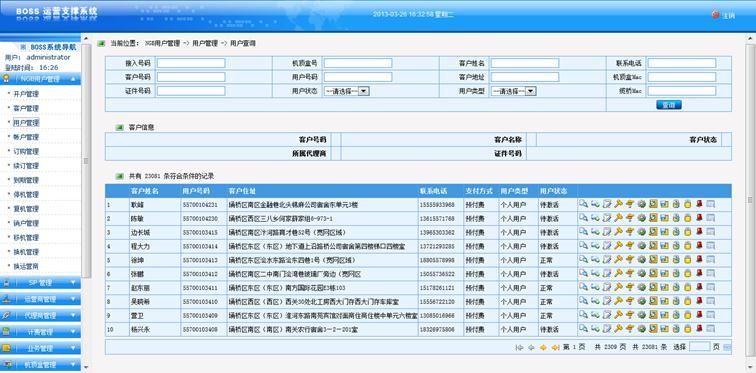
Task: Click the blue chart icon in row 7
Action: click(664, 287)
